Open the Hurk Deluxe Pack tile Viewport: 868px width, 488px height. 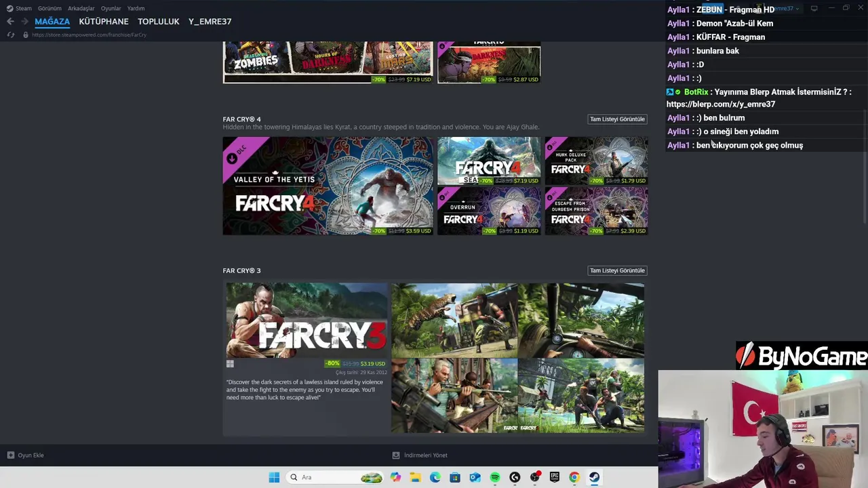597,161
